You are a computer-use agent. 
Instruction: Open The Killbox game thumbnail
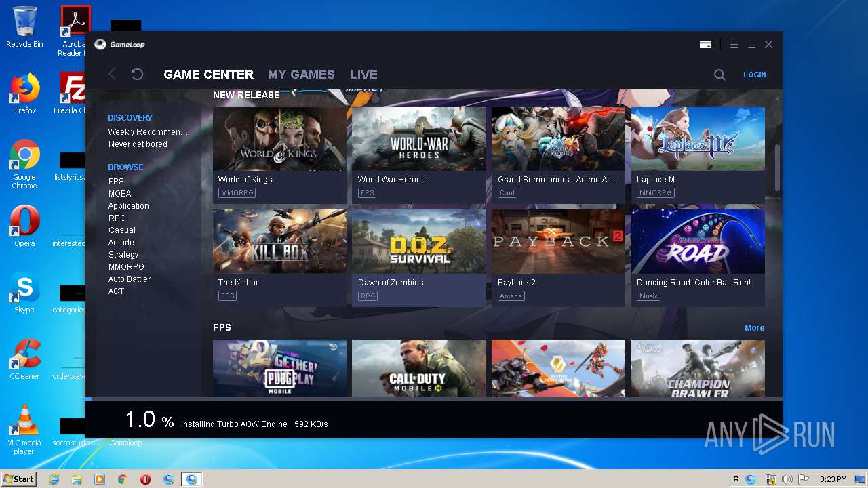(279, 241)
